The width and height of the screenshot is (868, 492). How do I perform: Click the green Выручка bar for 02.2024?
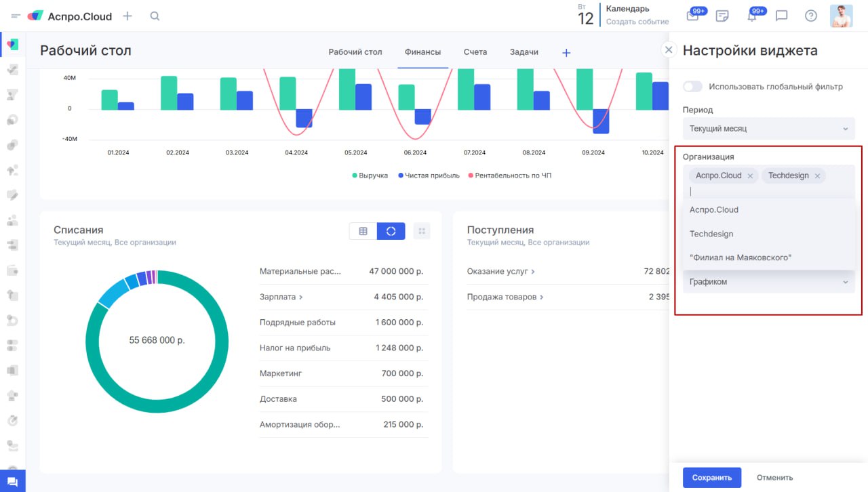pos(169,93)
